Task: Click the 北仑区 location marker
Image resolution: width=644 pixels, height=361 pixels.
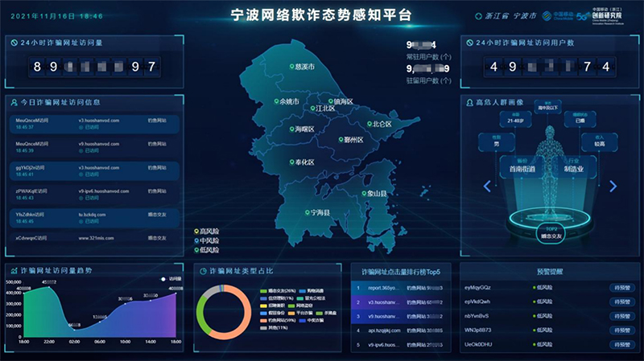Action: tap(367, 125)
